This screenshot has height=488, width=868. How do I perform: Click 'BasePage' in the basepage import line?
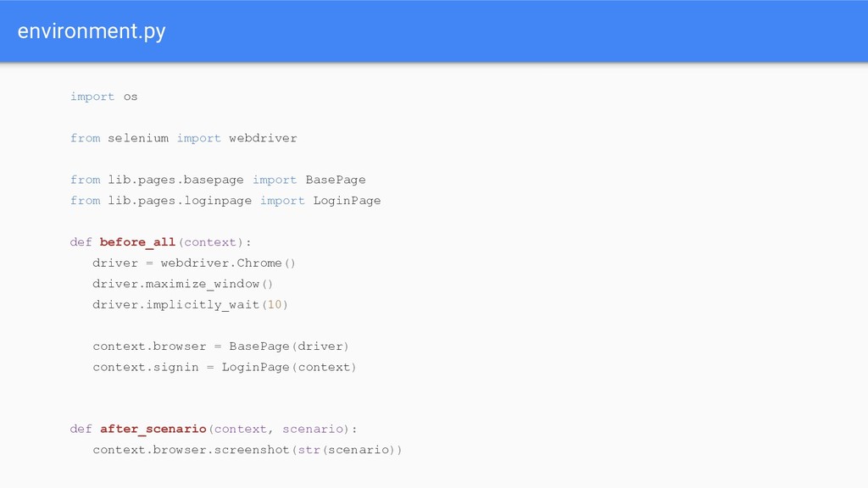(336, 180)
